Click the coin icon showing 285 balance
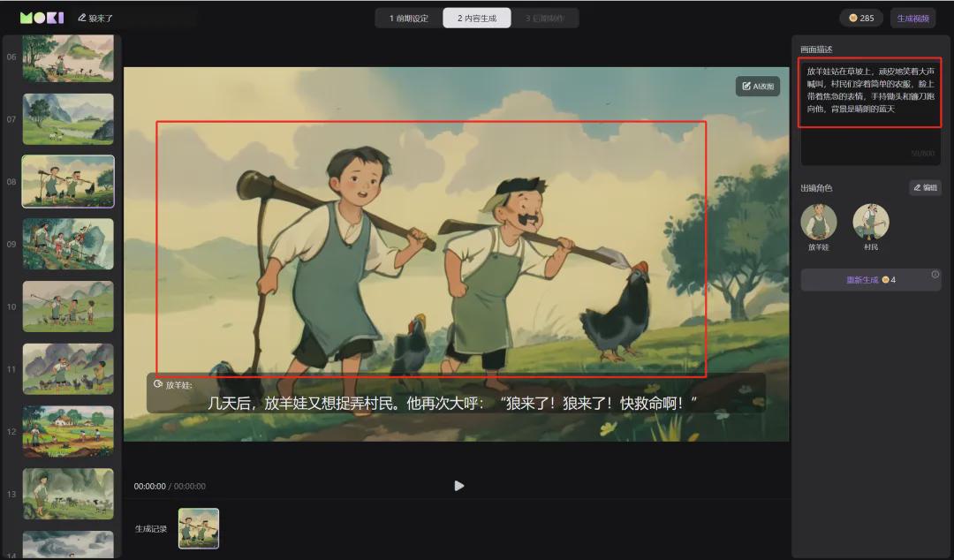 853,17
